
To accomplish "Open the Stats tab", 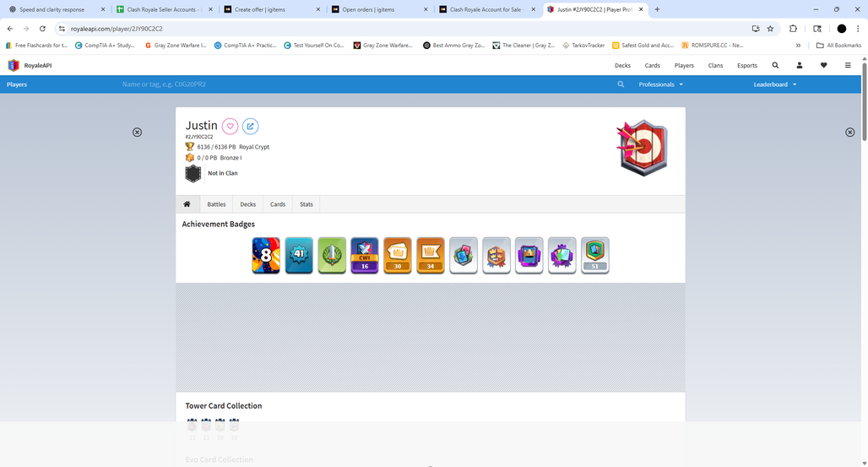I will pos(307,204).
